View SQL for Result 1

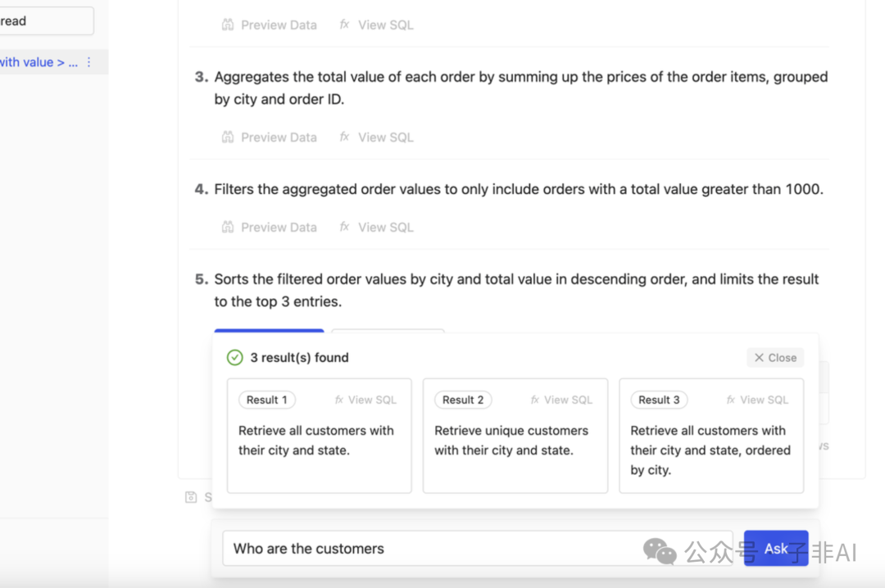point(365,400)
